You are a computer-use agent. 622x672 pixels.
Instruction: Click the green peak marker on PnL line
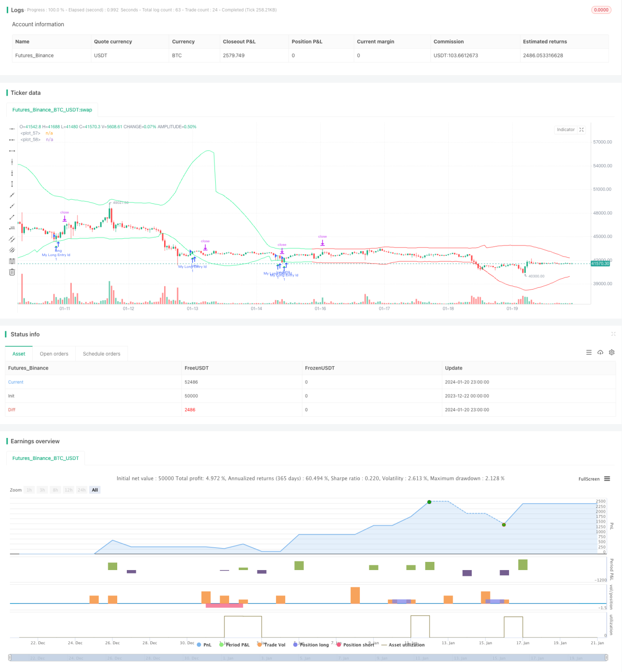429,502
